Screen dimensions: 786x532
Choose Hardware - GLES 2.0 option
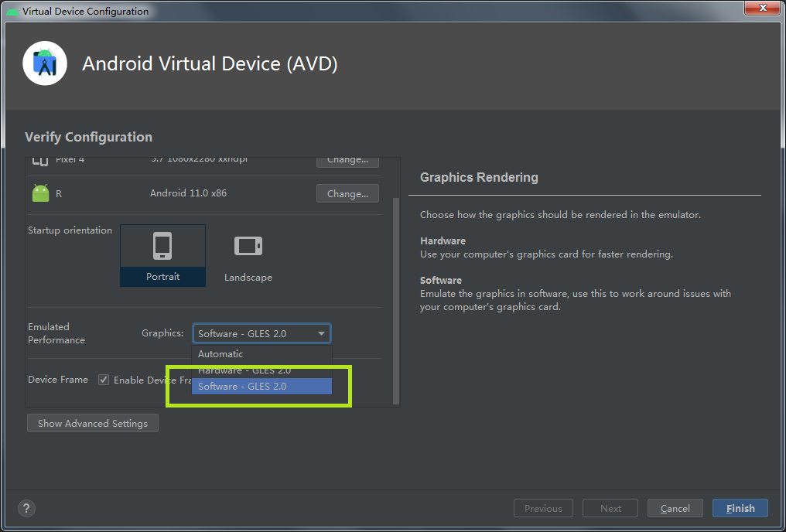(x=261, y=370)
